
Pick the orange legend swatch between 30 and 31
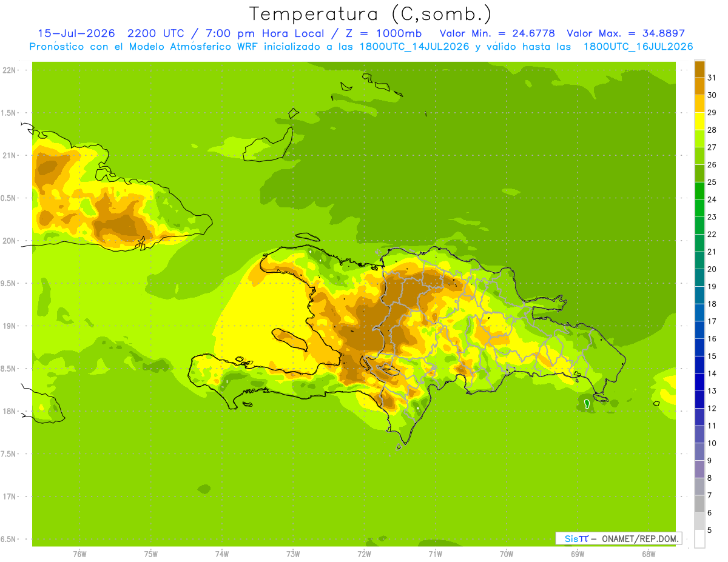tap(699, 86)
